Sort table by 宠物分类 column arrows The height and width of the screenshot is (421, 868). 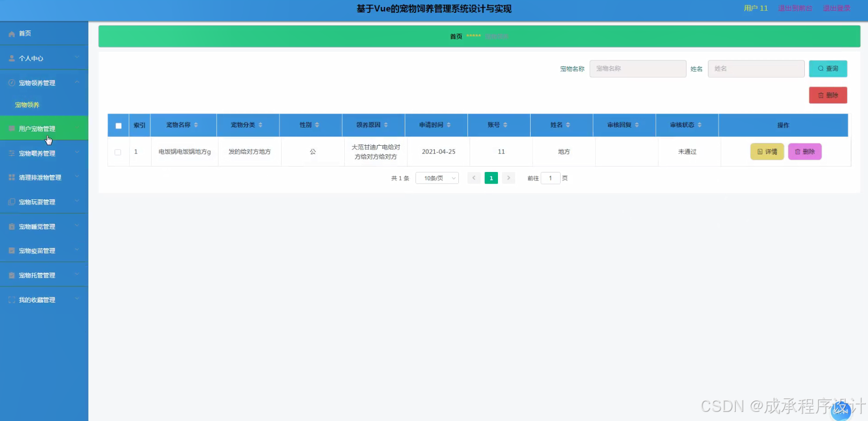coord(261,125)
